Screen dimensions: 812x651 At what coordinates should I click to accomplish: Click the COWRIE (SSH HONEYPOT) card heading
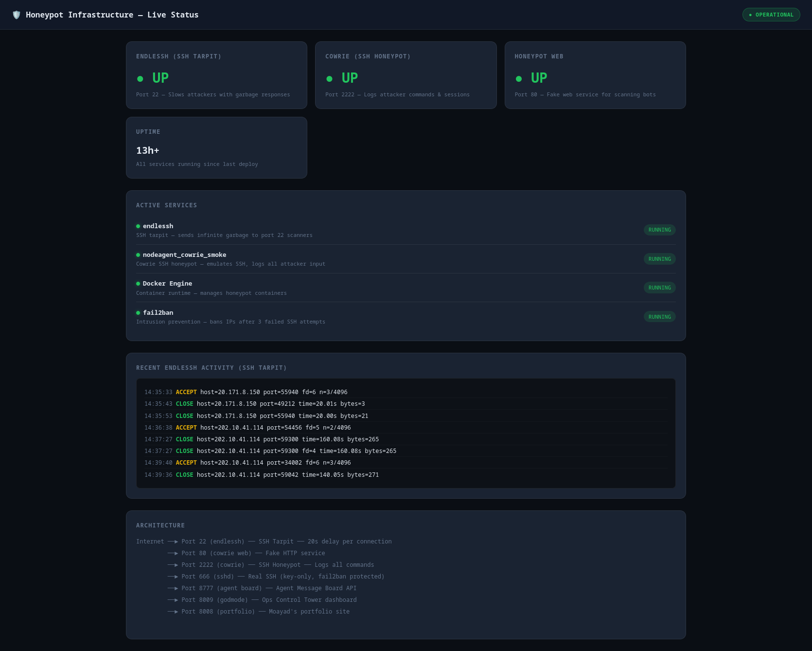coord(368,56)
